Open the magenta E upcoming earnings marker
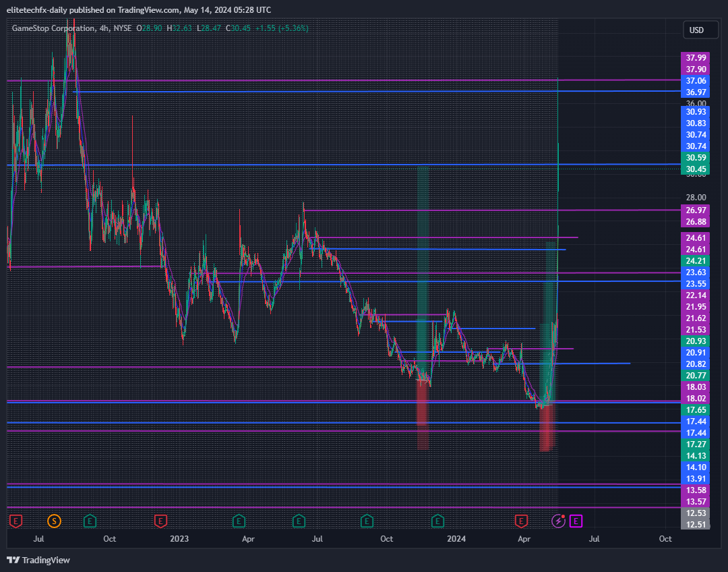The width and height of the screenshot is (728, 572). 576,521
